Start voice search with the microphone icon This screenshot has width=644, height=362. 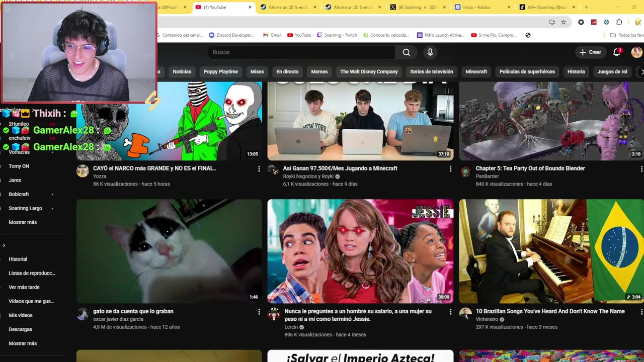(x=430, y=52)
